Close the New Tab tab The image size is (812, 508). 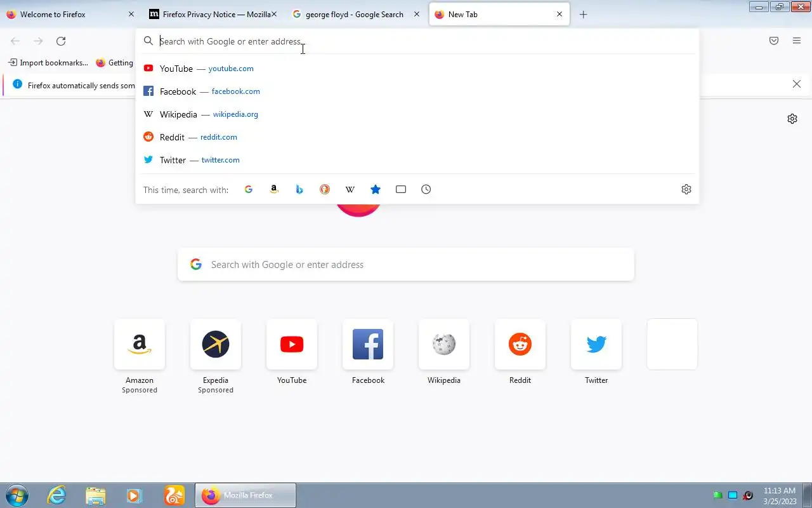[560, 14]
